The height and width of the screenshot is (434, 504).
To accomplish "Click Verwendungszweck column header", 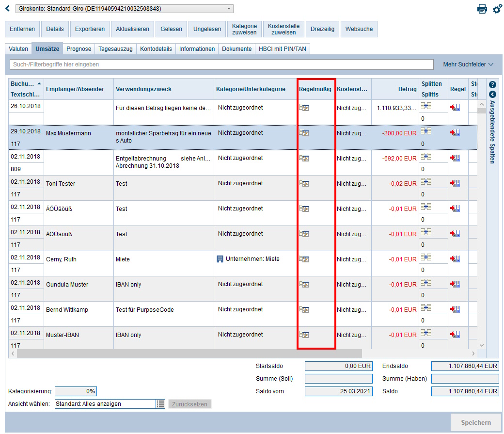I will (x=164, y=89).
